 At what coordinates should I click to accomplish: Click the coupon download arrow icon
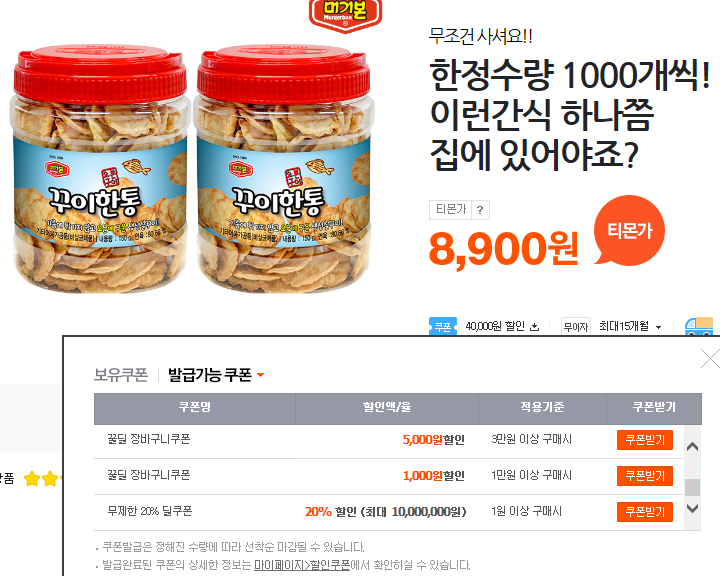(534, 327)
